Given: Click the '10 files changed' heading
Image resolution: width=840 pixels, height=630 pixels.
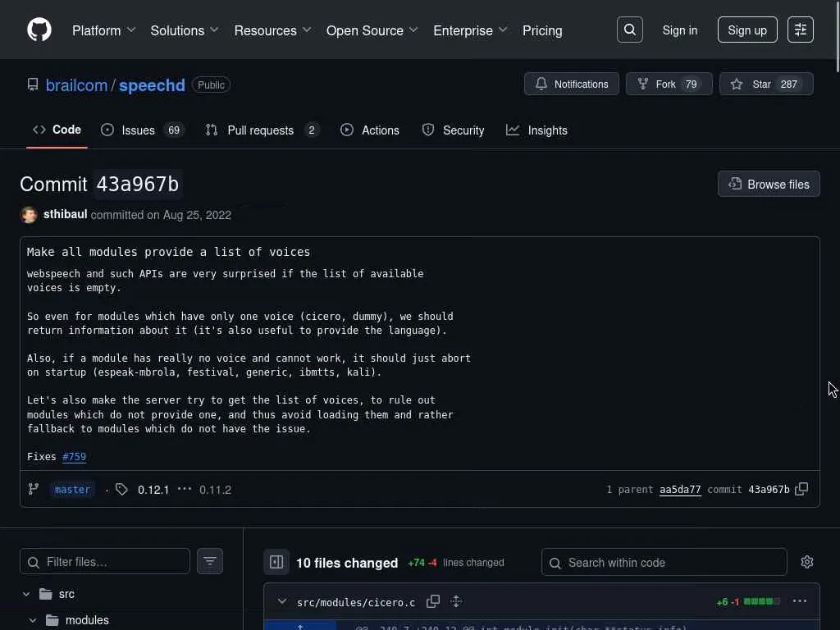Looking at the screenshot, I should (347, 563).
